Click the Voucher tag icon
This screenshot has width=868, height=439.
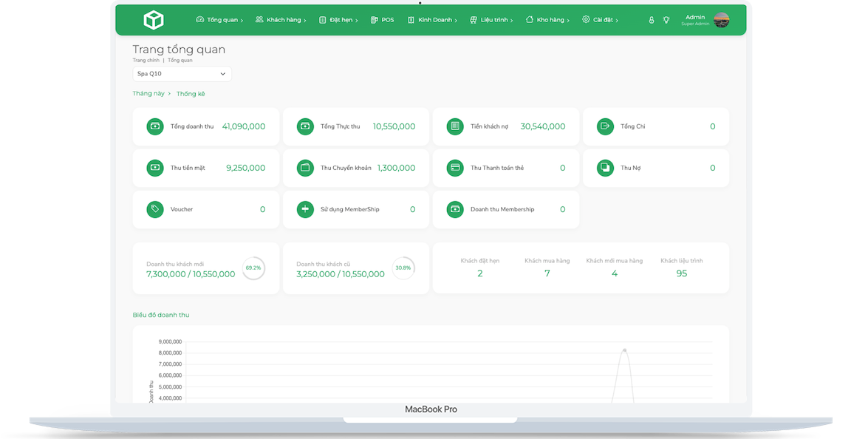pyautogui.click(x=155, y=209)
